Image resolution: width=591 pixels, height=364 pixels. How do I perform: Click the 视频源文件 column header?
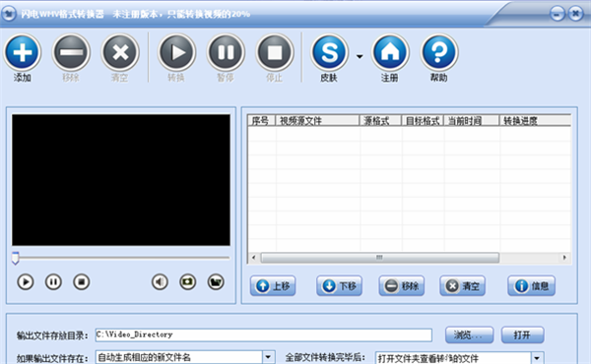click(x=317, y=121)
